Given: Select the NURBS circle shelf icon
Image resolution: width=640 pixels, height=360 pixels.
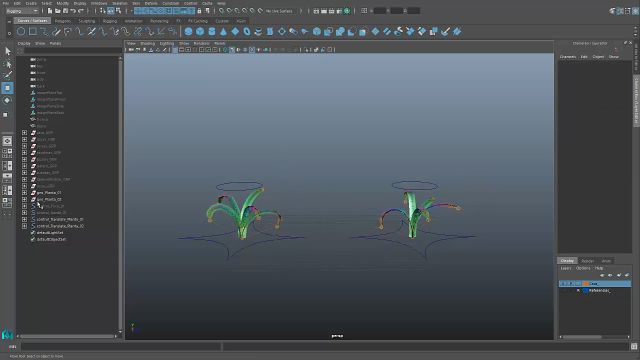Looking at the screenshot, I should (x=21, y=31).
